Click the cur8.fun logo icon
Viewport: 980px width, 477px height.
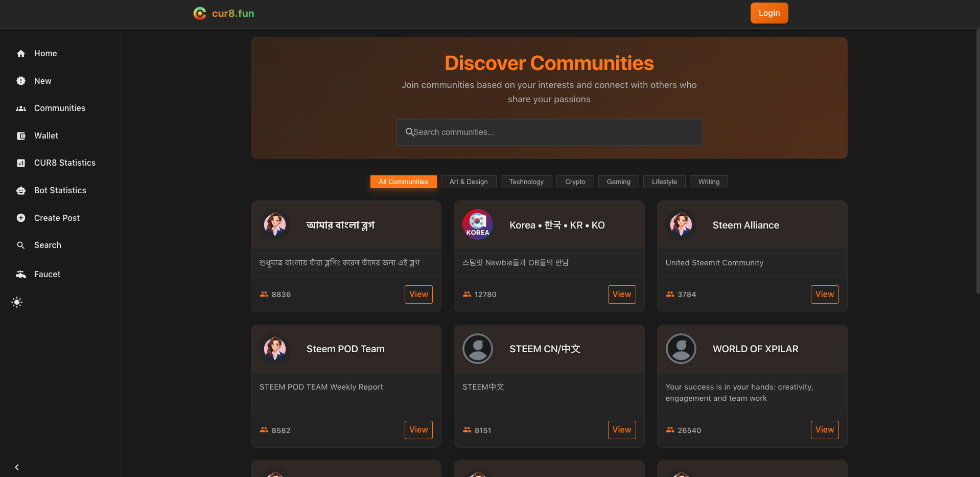point(200,13)
